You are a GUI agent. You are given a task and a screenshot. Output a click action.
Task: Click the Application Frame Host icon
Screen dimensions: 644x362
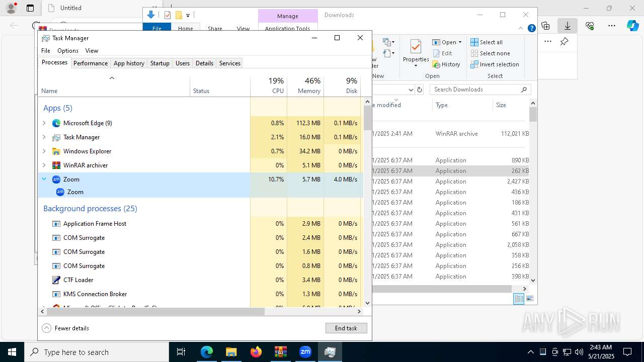[x=56, y=224]
